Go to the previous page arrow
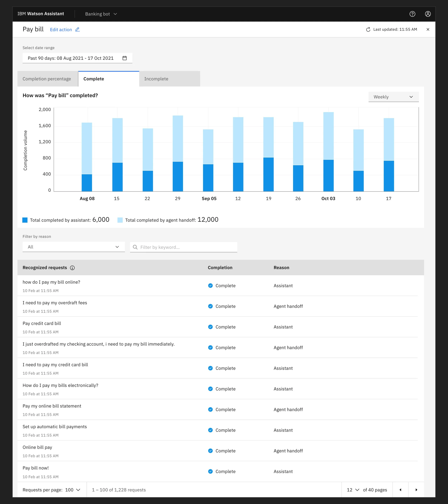The width and height of the screenshot is (448, 504). 400,490
